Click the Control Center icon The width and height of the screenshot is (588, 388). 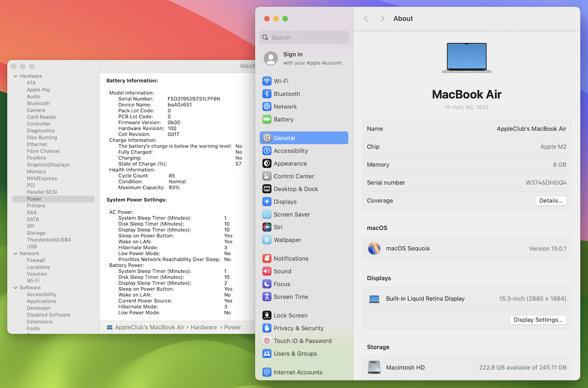tap(267, 176)
